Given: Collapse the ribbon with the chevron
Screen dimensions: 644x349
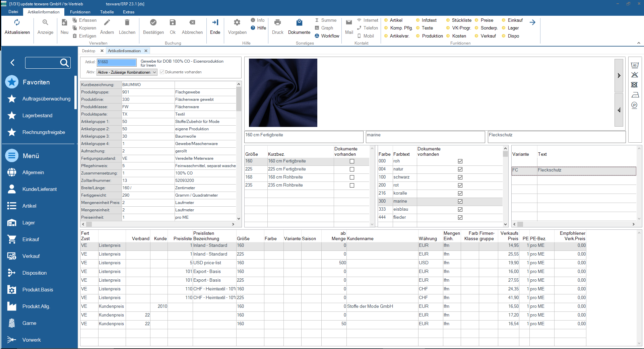Looking at the screenshot, I should (639, 43).
